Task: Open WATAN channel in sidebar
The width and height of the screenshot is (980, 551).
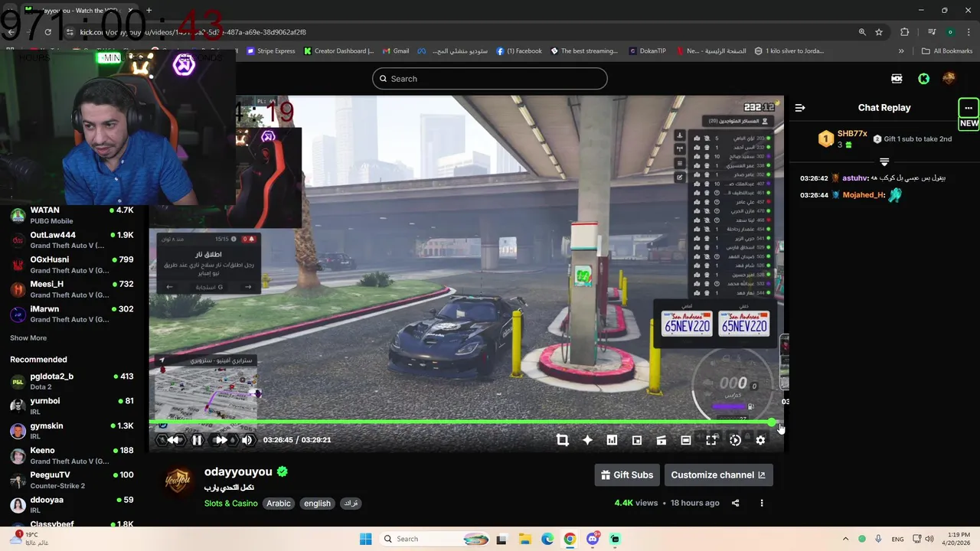Action: tap(73, 215)
